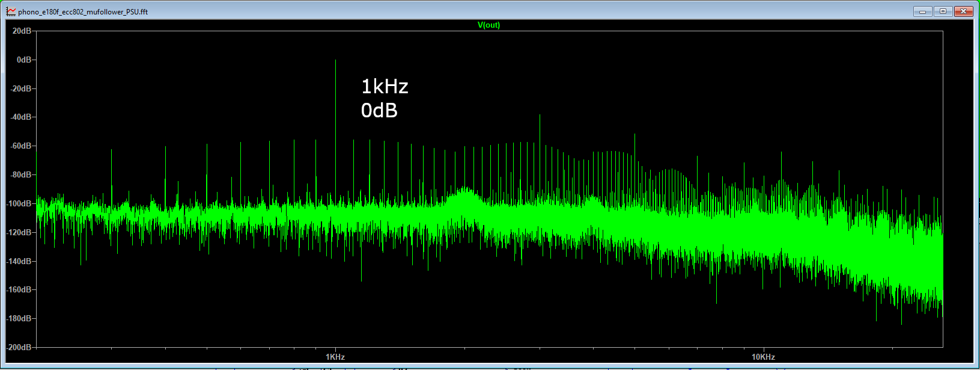Click the 10KHz frequency axis label
This screenshot has height=370, width=980.
763,357
